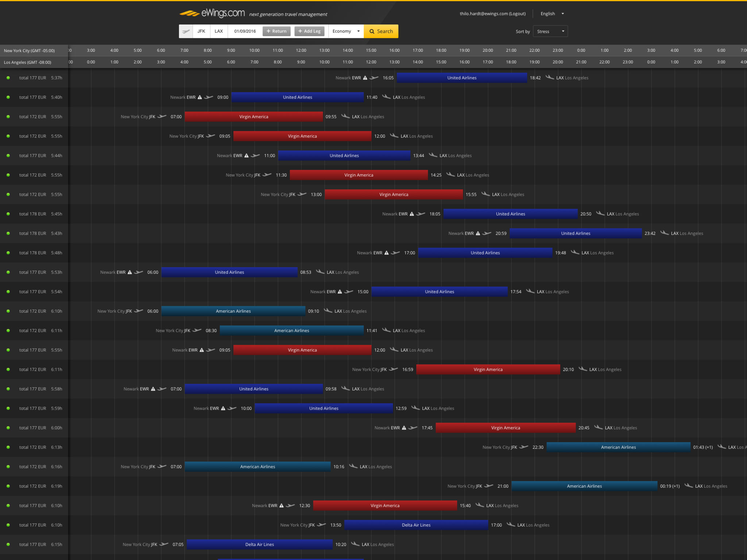Click the takeoff icon before 08:30 American flight
Screen dimensions: 747x560
click(197, 330)
